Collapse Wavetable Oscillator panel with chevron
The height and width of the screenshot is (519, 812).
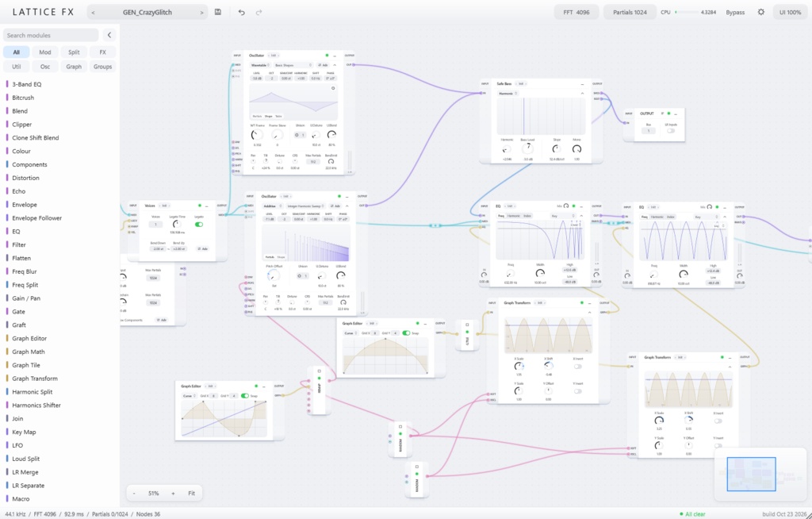coord(335,65)
